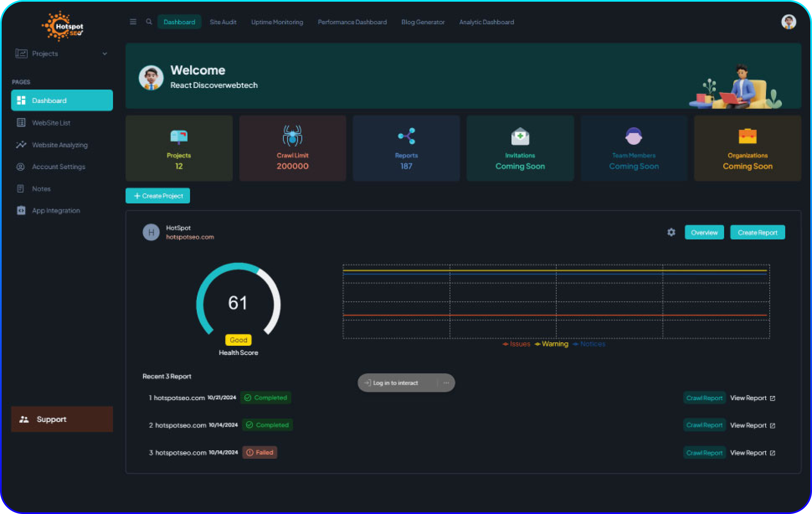Open the Uptime Monitoring tab

coord(277,22)
